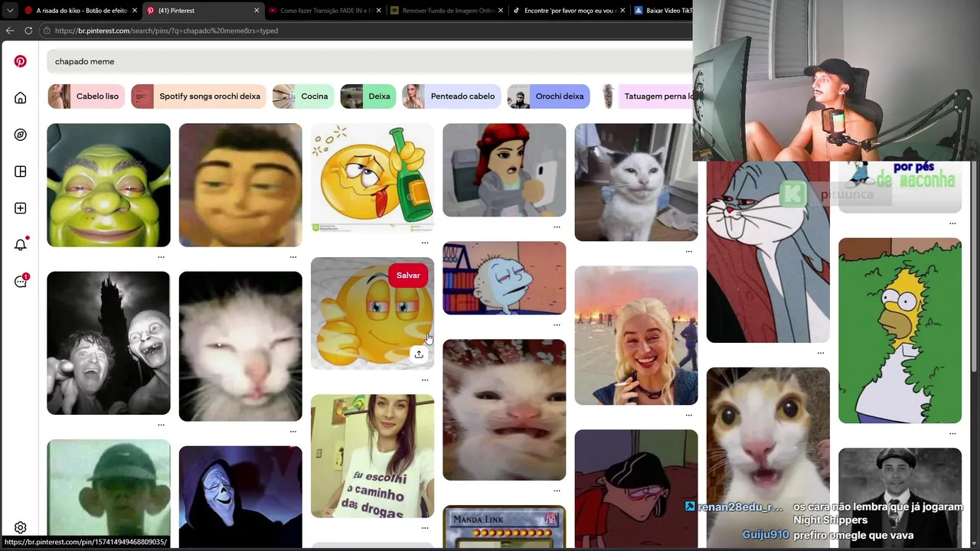Click the 'chapado meme' search field
The height and width of the screenshot is (551, 980).
369,61
